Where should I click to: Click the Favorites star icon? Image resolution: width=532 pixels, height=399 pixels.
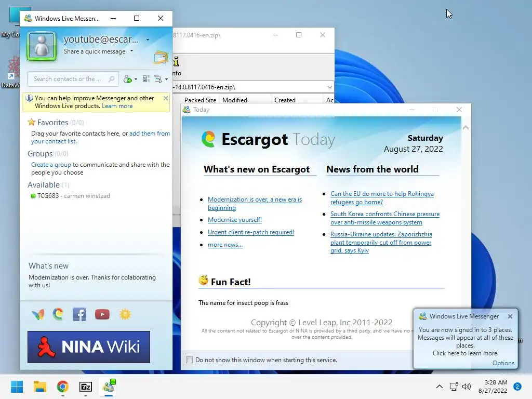tap(32, 122)
